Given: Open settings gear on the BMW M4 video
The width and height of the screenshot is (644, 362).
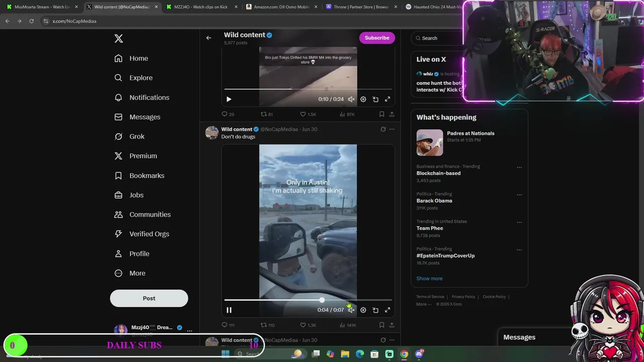Looking at the screenshot, I should (x=363, y=100).
